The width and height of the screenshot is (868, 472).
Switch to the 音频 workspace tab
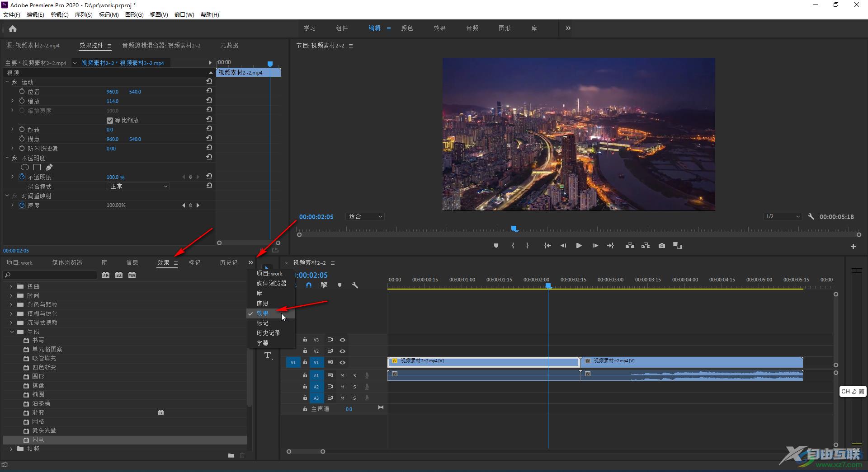click(x=472, y=28)
